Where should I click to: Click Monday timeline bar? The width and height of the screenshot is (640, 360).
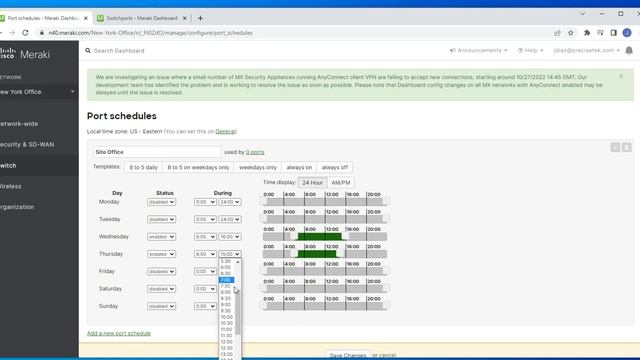point(325,202)
